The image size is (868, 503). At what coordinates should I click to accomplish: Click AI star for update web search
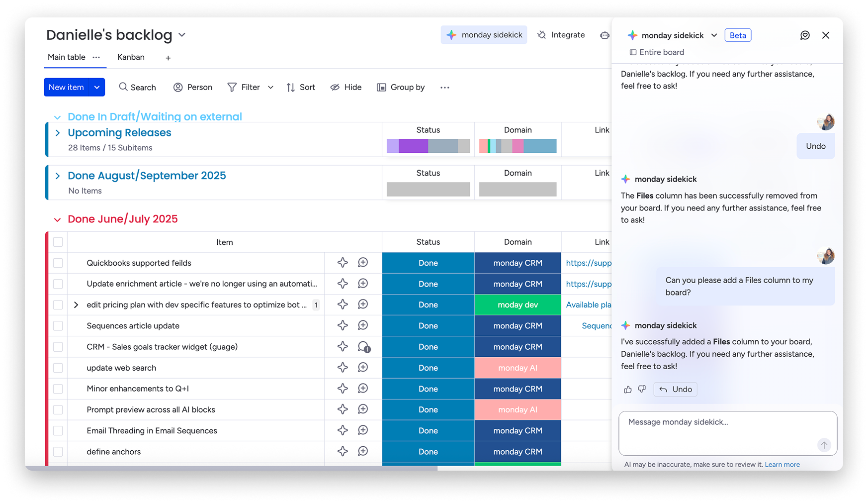pyautogui.click(x=343, y=368)
